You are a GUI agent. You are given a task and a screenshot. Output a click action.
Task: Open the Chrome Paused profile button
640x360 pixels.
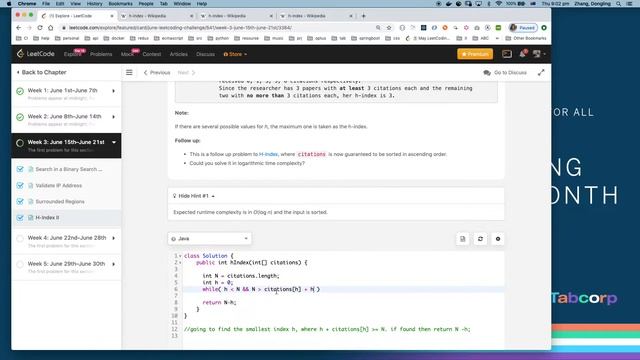coord(522,28)
